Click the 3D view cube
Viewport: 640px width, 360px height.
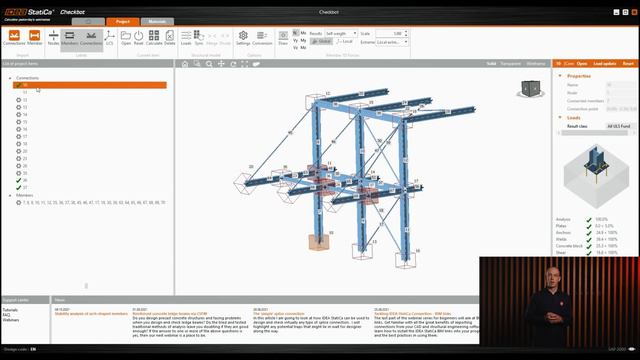click(530, 89)
